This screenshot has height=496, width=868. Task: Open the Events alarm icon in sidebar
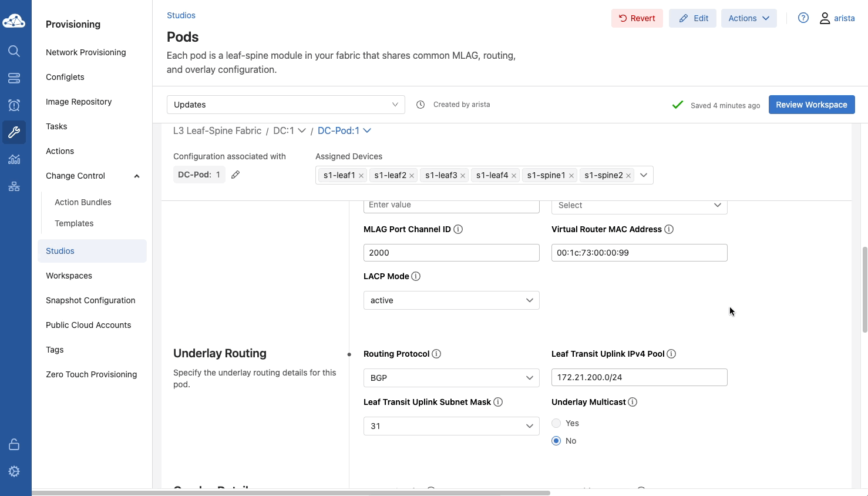pyautogui.click(x=14, y=105)
